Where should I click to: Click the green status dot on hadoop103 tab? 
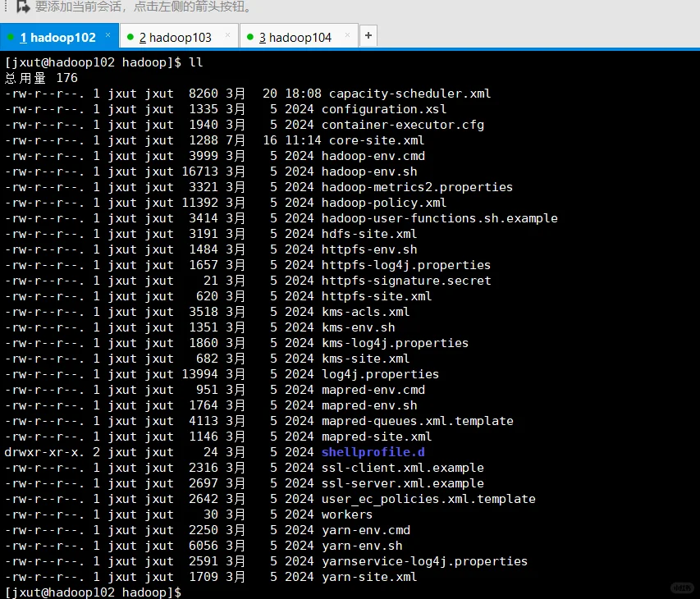130,37
